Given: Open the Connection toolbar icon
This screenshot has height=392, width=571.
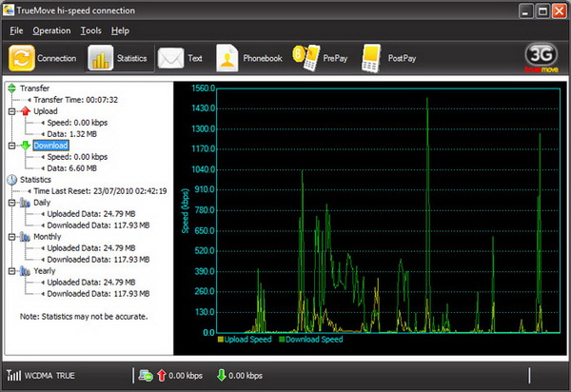Looking at the screenshot, I should pyautogui.click(x=22, y=58).
